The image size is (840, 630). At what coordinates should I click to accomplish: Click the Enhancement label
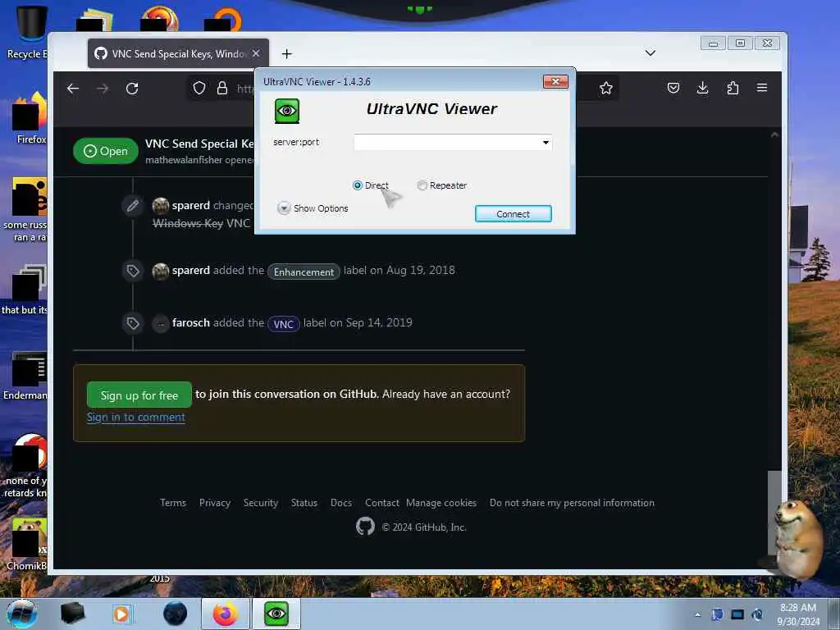click(304, 272)
